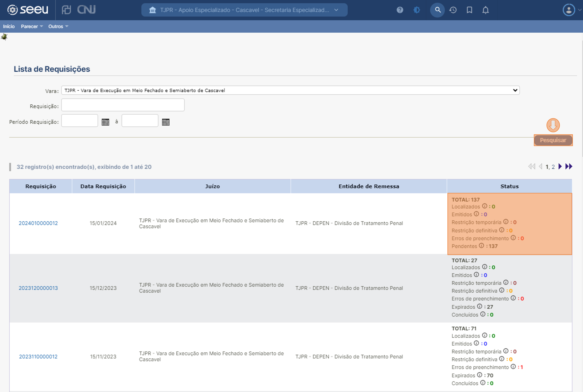Click the Entidade de Remessa column header
The image size is (583, 392).
click(x=369, y=186)
